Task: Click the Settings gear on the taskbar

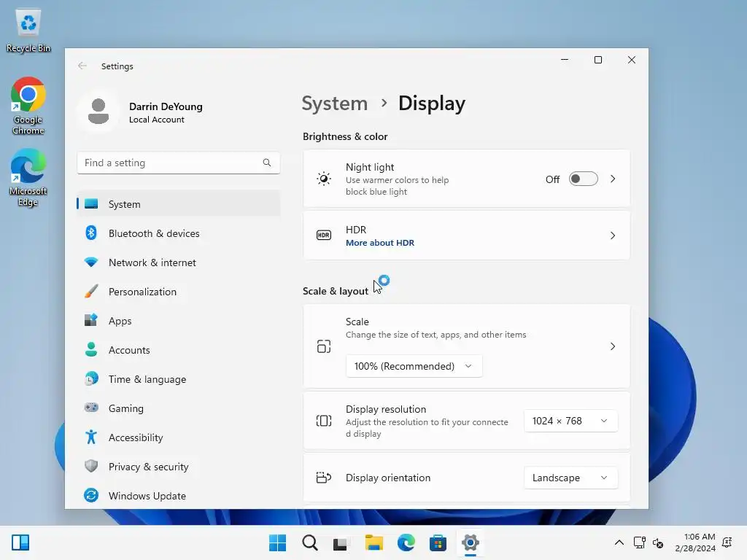Action: 471,542
